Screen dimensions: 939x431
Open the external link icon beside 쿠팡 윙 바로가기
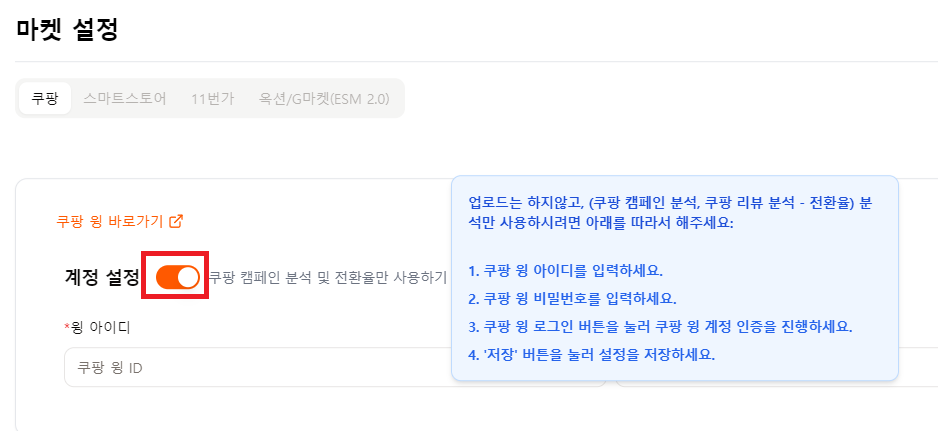coord(176,221)
